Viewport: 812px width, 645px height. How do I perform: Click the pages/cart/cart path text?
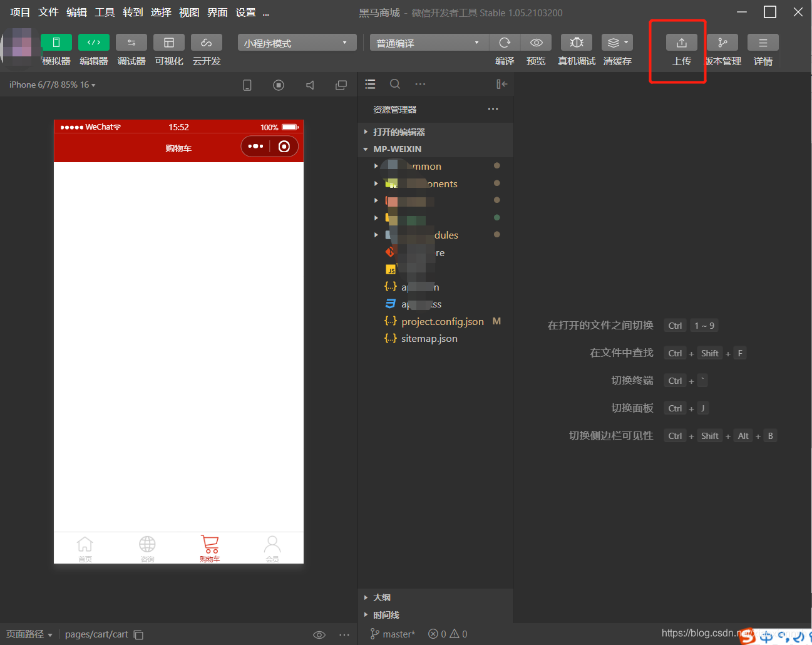point(96,634)
